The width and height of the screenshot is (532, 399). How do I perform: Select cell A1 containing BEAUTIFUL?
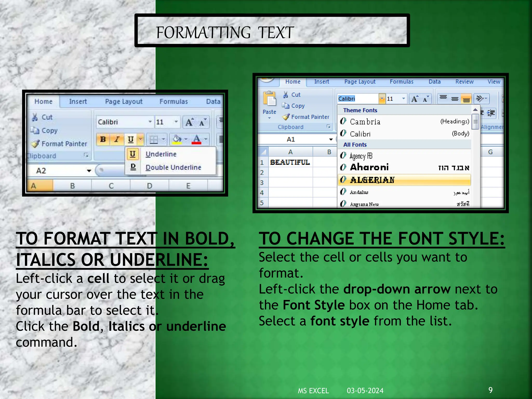pos(290,162)
